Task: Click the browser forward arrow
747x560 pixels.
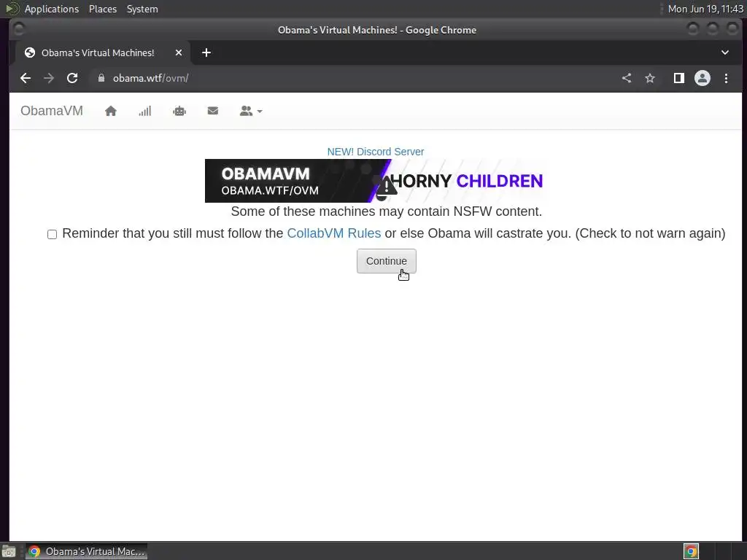Action: click(x=49, y=78)
